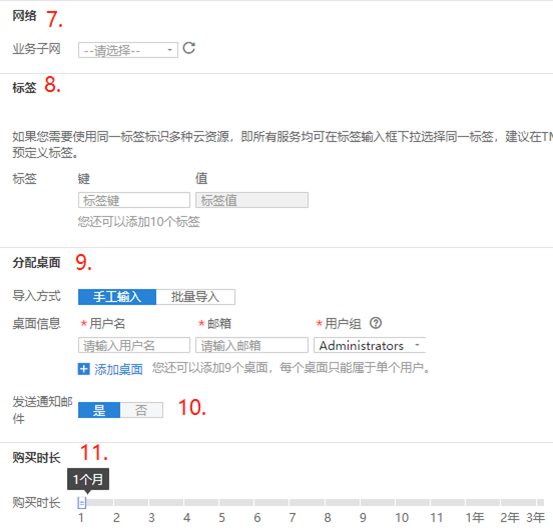Set duration slider to 3 months
Viewport: 553px width, 532px height.
pos(151,517)
